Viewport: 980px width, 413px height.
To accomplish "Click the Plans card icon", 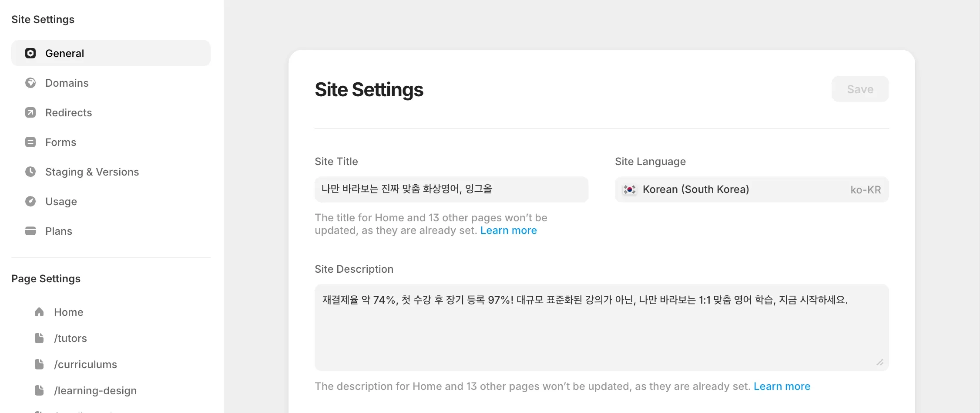I will pos(30,231).
